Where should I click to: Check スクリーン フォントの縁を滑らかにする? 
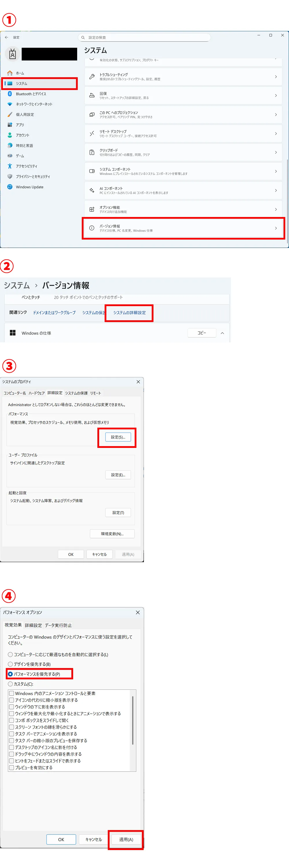coord(12,727)
